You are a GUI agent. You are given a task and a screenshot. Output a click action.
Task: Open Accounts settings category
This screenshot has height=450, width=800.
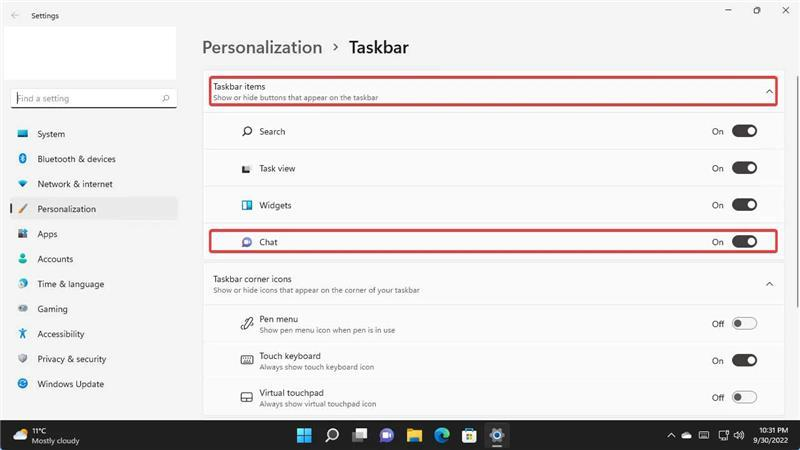[x=94, y=259]
